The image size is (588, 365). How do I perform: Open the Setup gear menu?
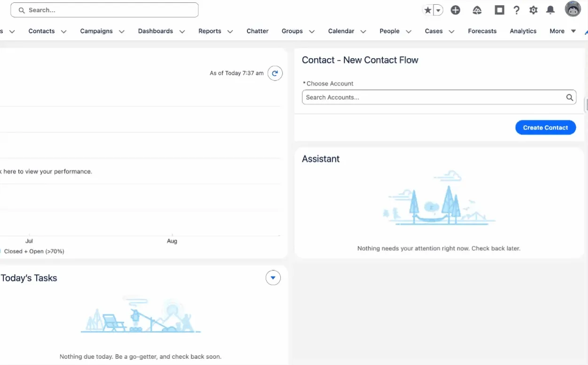(x=534, y=10)
